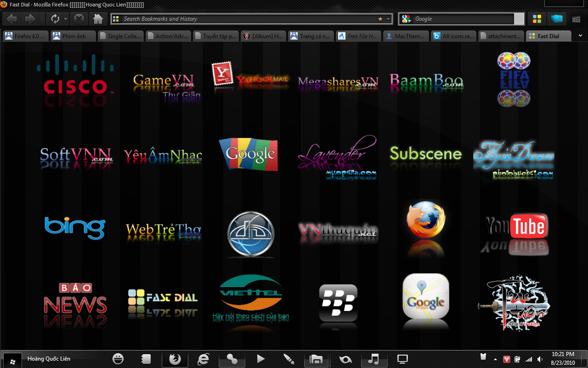
Task: Show hidden system tray icons
Action: tap(495, 359)
